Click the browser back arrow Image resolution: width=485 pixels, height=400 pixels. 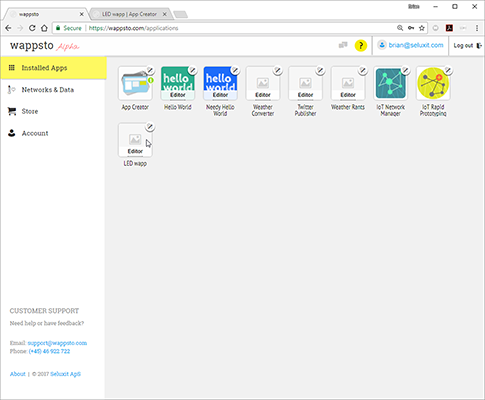pyautogui.click(x=8, y=28)
